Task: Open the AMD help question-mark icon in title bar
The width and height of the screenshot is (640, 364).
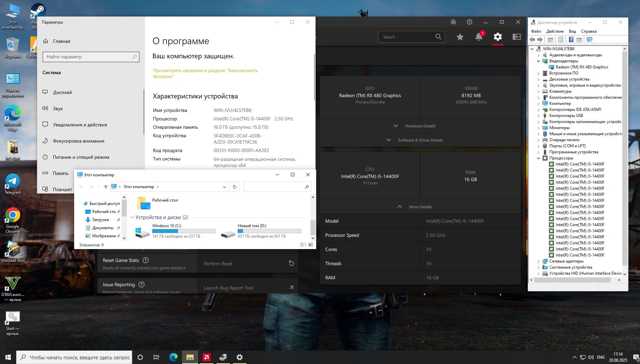Action: (469, 22)
